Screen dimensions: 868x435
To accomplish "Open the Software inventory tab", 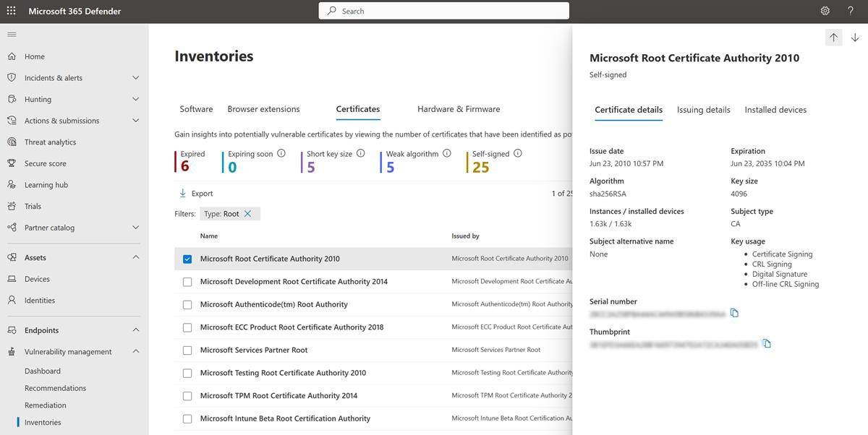I will click(x=195, y=108).
